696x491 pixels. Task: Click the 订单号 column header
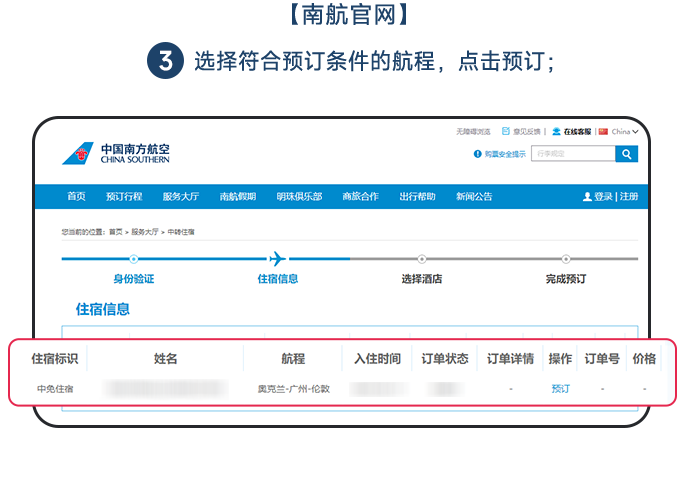602,359
